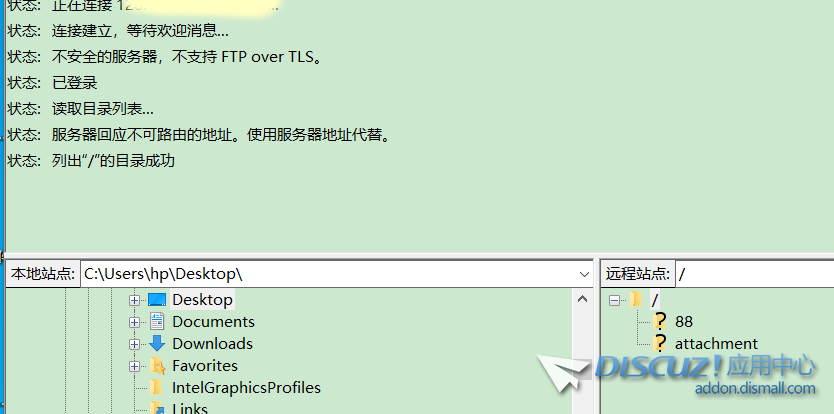The image size is (834, 414).
Task: Click the 列出“/”的目录成功 log line
Action: click(x=113, y=161)
